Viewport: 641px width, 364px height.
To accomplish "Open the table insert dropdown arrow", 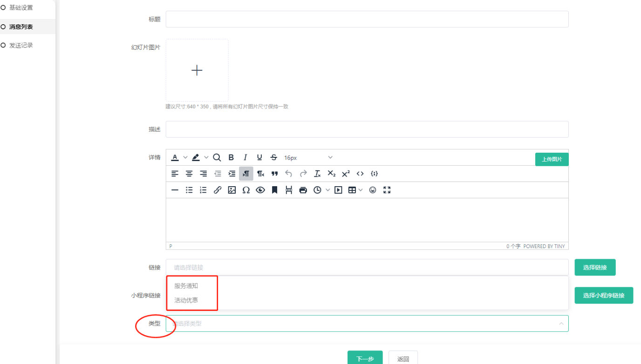I will 361,190.
